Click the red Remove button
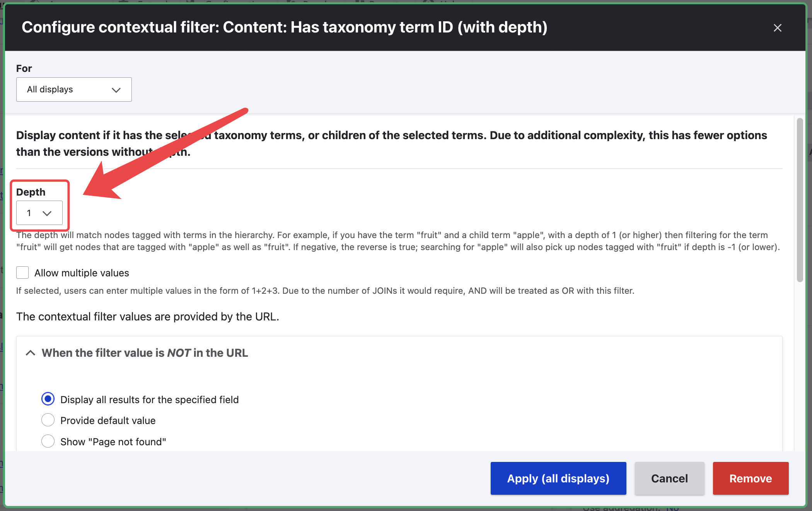 [750, 478]
